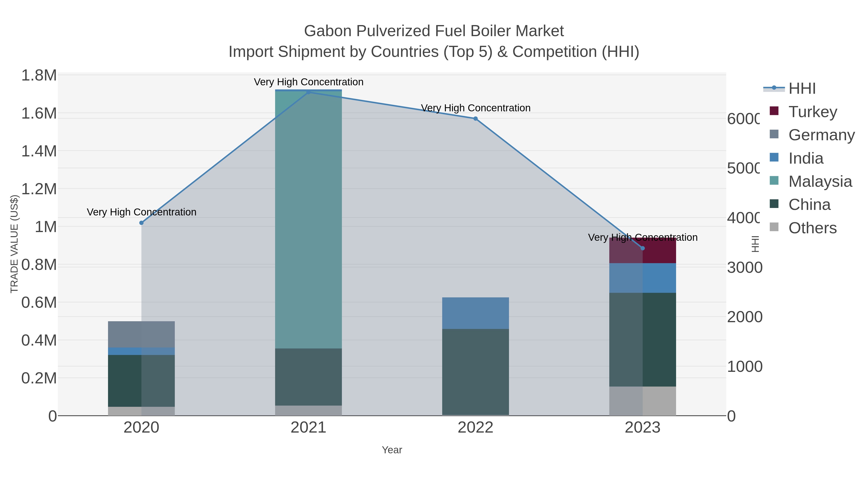Click the Others gray color swatch

point(774,227)
